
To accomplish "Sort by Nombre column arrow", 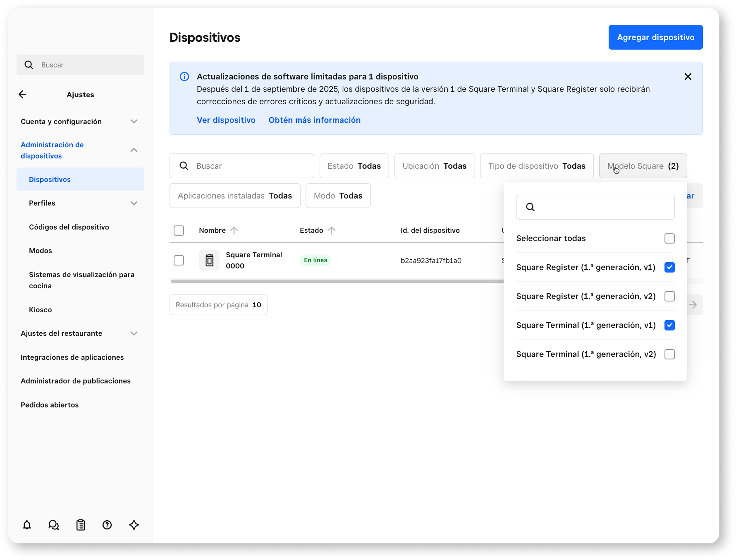I will [234, 230].
